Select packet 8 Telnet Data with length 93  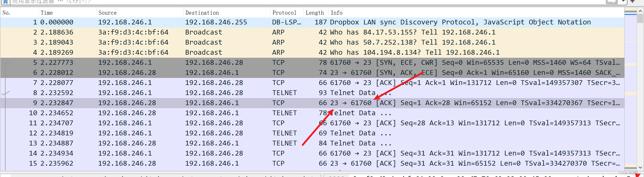click(312, 93)
